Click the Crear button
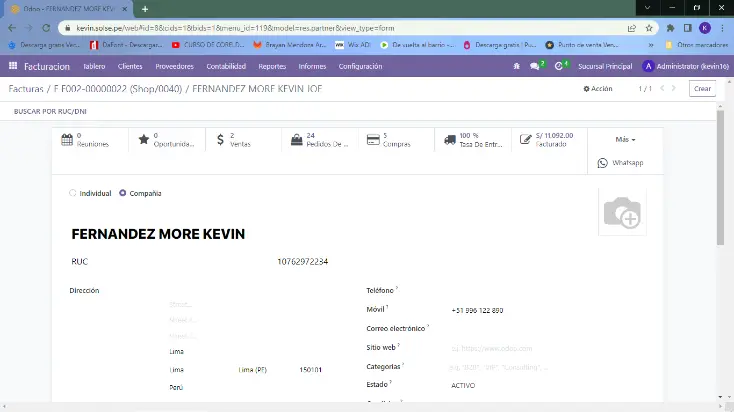 click(x=703, y=89)
